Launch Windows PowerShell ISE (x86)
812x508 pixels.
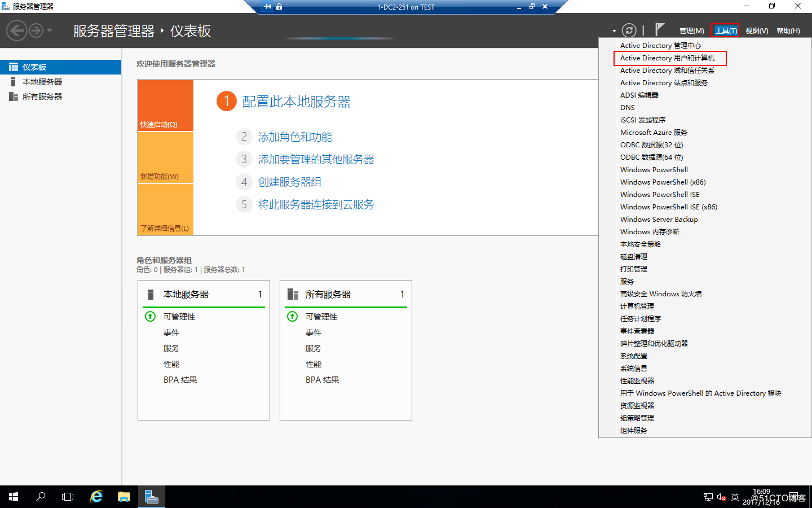(705, 207)
